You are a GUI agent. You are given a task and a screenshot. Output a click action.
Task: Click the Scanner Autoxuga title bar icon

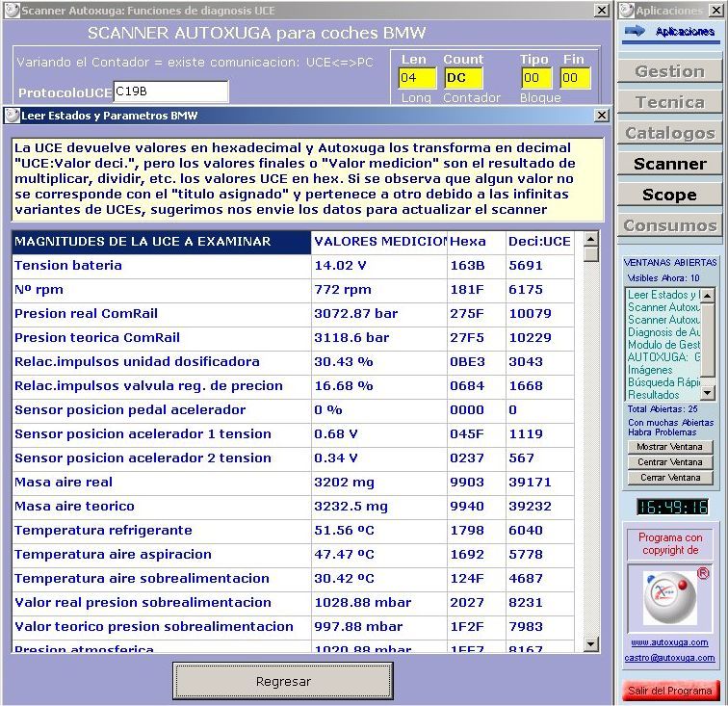pyautogui.click(x=13, y=11)
